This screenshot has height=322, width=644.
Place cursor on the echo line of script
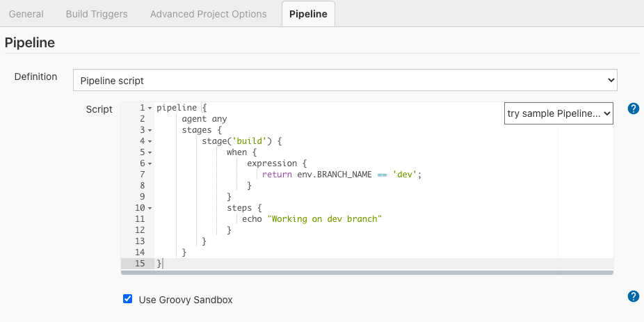(312, 219)
